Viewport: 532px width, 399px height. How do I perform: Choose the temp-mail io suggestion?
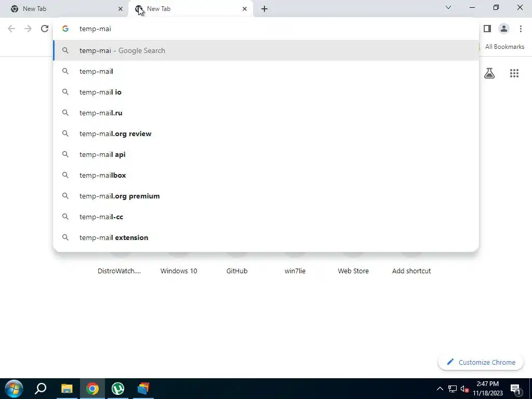click(x=266, y=92)
